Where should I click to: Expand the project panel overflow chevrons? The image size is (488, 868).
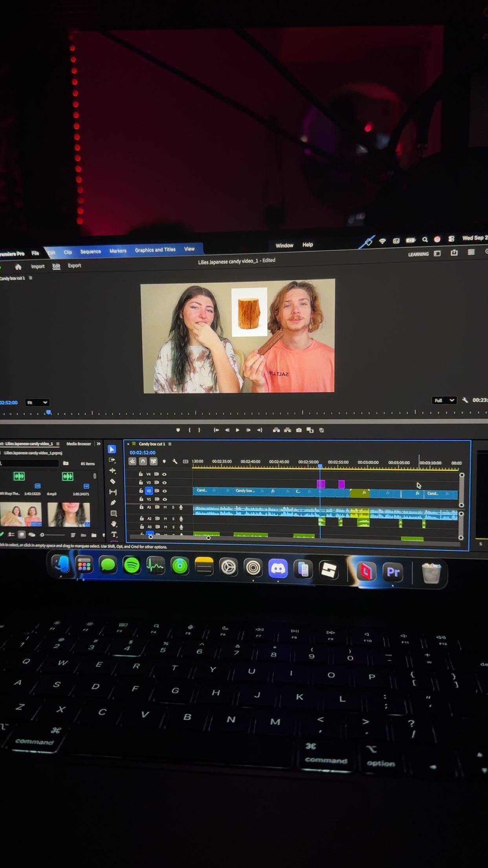[x=99, y=444]
